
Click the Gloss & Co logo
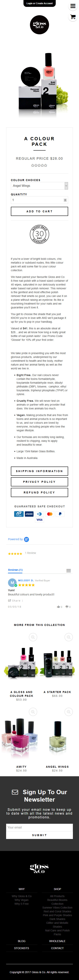[39, 25]
